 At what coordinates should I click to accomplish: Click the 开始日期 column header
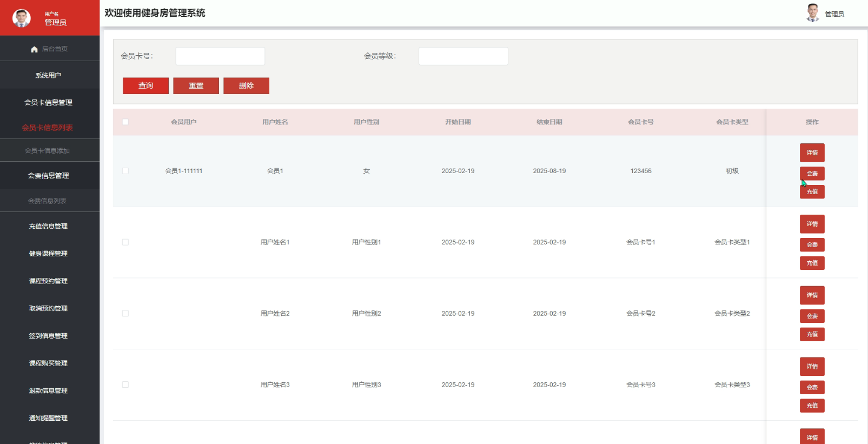[x=458, y=122]
